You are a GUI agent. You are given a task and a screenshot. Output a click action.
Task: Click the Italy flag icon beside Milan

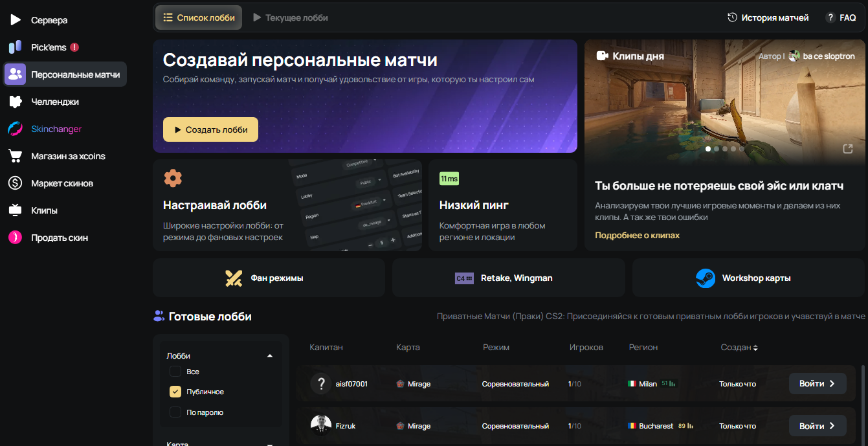632,384
